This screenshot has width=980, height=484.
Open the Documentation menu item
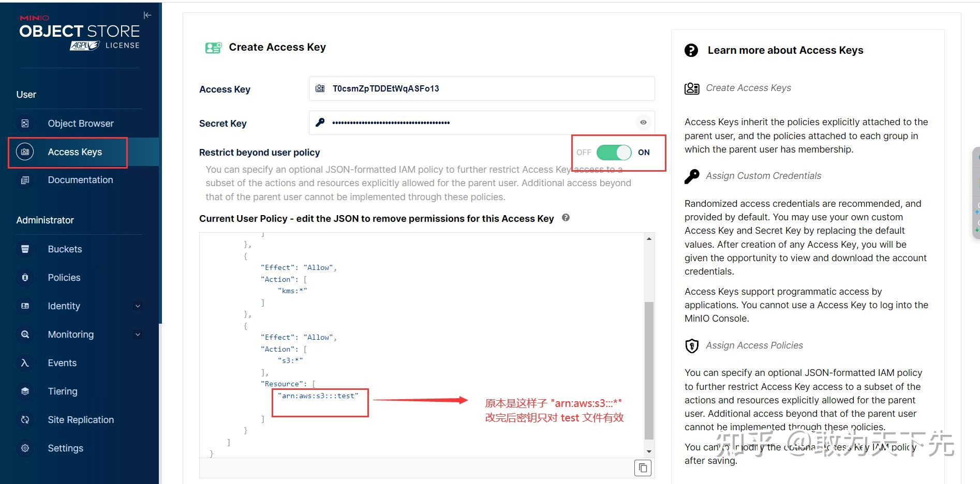(80, 180)
